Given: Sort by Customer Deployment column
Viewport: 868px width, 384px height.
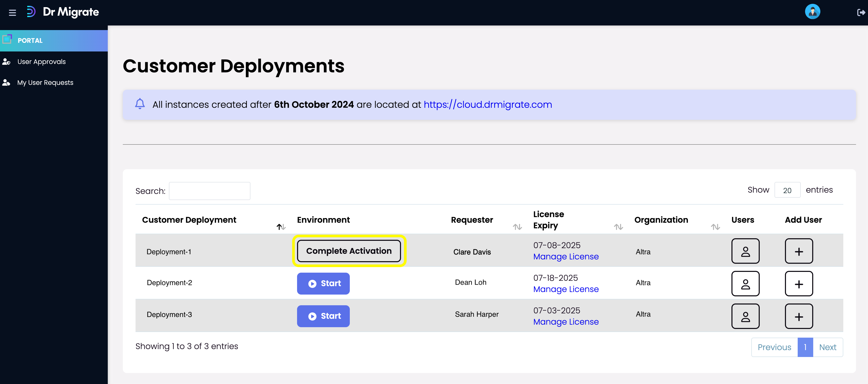Looking at the screenshot, I should [281, 227].
